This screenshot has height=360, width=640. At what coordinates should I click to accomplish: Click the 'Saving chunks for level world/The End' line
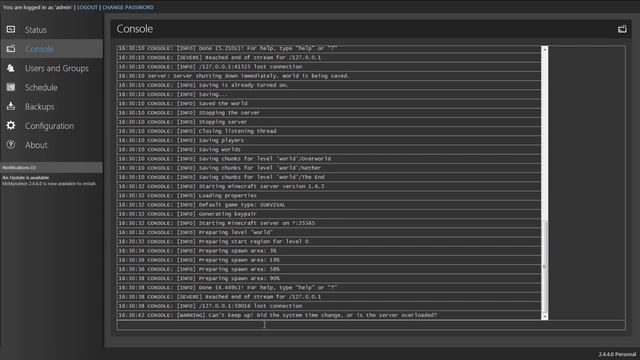click(x=329, y=177)
